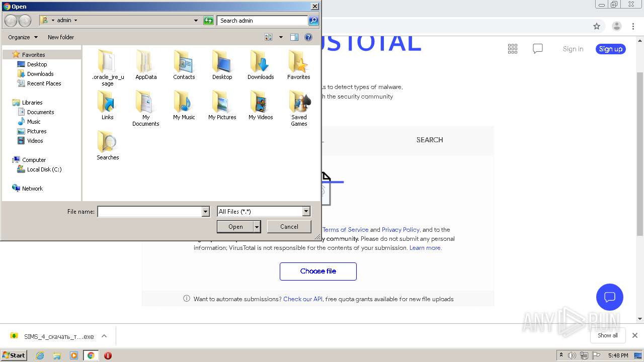Image resolution: width=644 pixels, height=362 pixels.
Task: Open Internet Explorer from taskbar
Action: [40, 355]
